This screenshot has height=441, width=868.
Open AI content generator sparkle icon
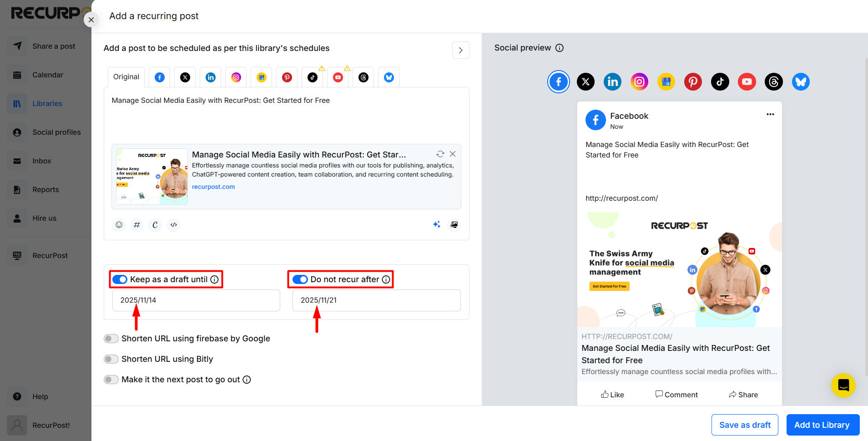(x=437, y=224)
